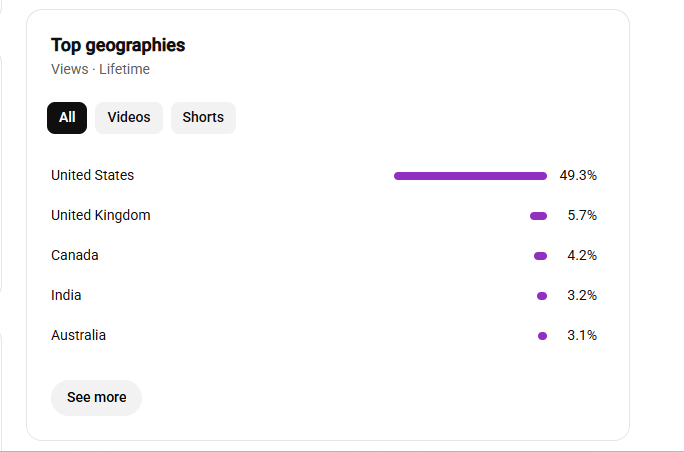The height and width of the screenshot is (452, 684).
Task: Click the United States purple bar
Action: click(x=470, y=176)
